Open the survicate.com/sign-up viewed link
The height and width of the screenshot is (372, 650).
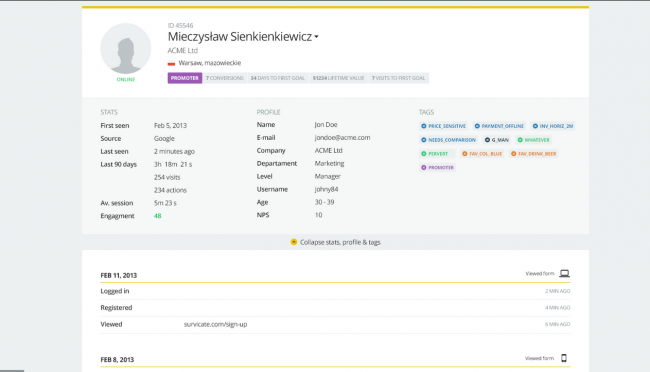coord(216,324)
